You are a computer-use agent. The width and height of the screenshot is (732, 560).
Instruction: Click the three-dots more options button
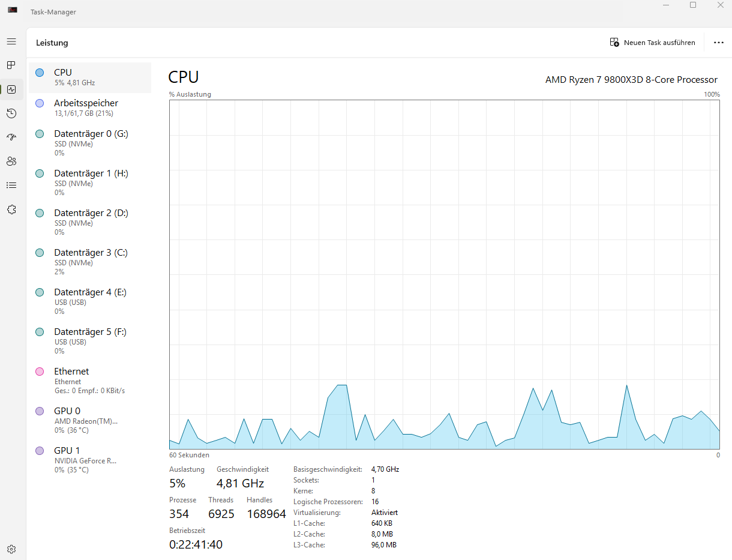(719, 43)
